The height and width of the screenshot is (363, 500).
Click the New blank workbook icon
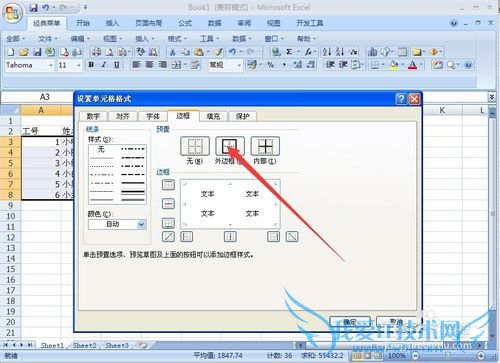tap(11, 52)
